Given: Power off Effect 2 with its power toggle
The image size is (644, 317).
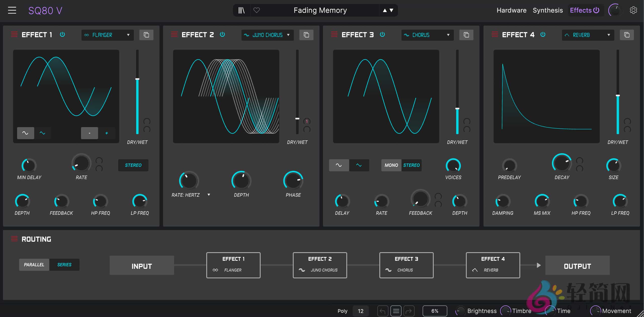Looking at the screenshot, I should 222,35.
